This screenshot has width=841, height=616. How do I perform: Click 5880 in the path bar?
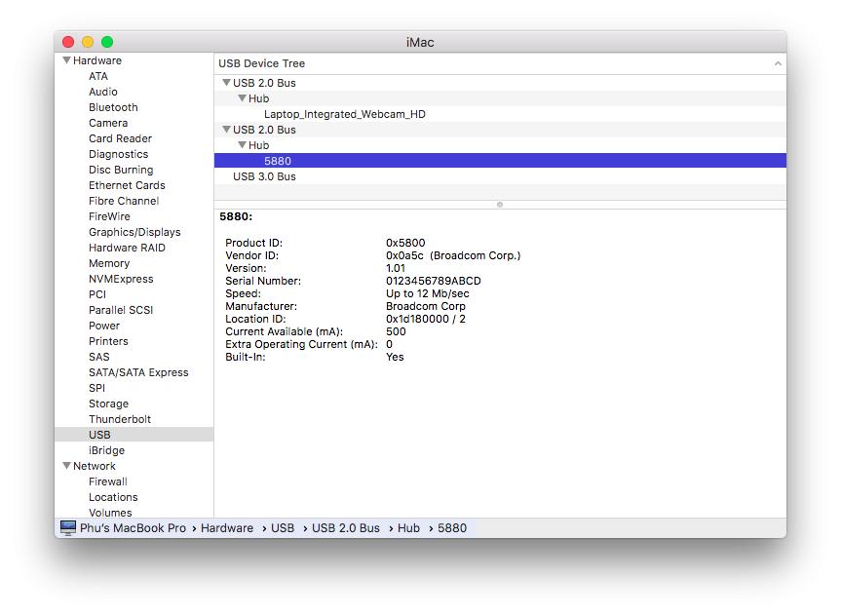tap(451, 528)
